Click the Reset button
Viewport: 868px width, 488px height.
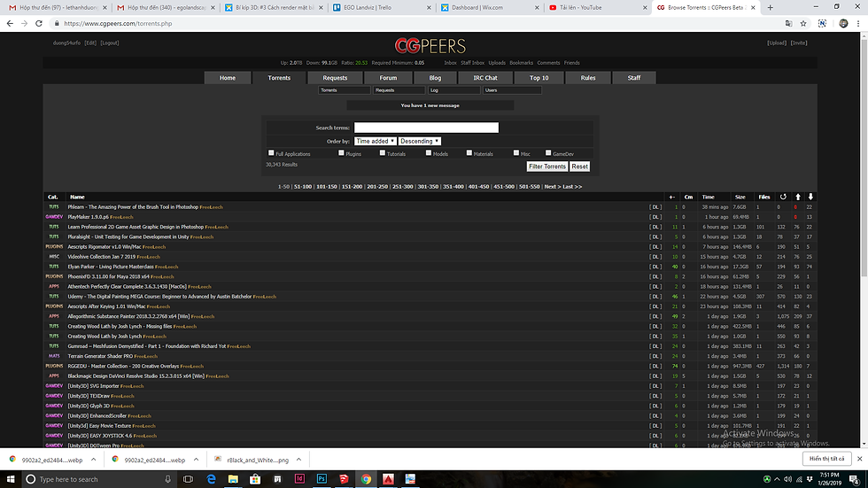pyautogui.click(x=579, y=167)
